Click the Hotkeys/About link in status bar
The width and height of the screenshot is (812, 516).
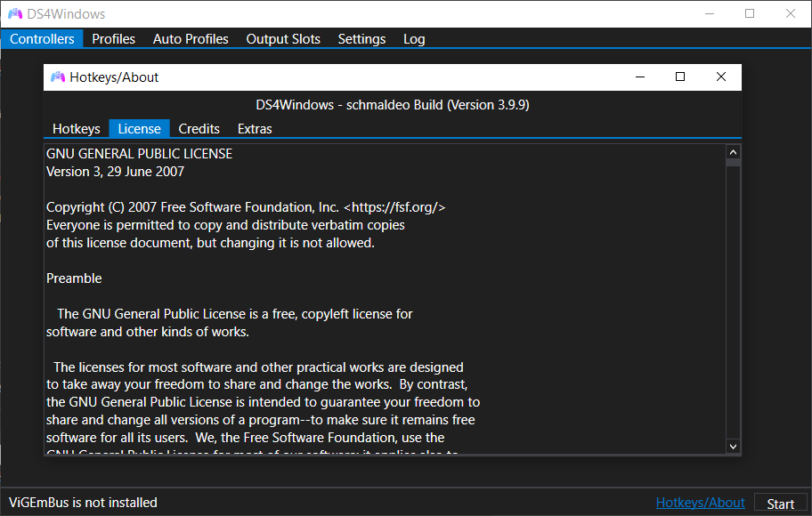tap(700, 503)
